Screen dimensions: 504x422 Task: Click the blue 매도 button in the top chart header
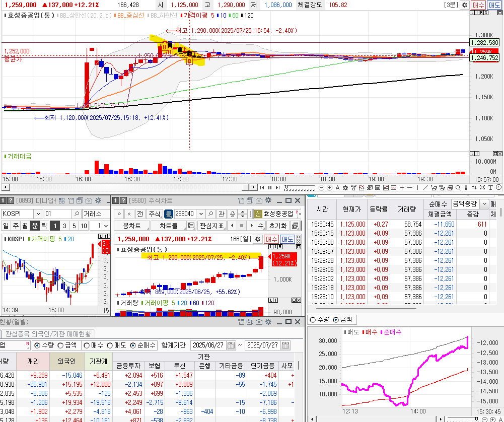coord(494,5)
